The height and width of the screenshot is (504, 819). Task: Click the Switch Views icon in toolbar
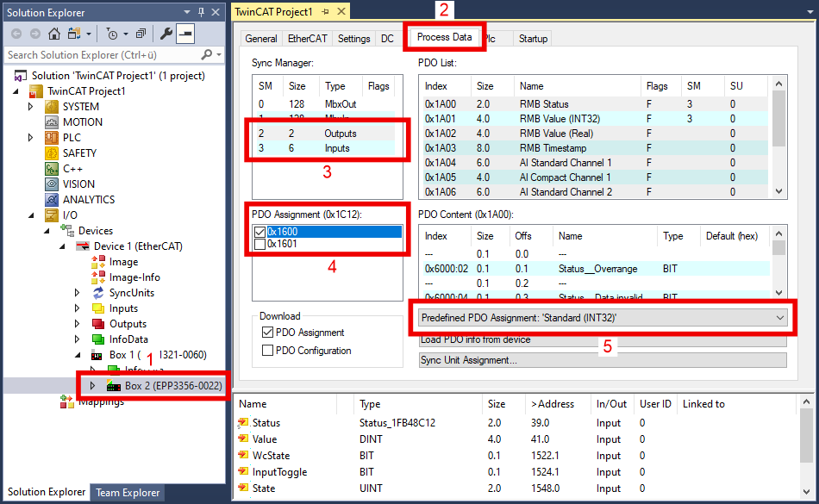pyautogui.click(x=74, y=34)
